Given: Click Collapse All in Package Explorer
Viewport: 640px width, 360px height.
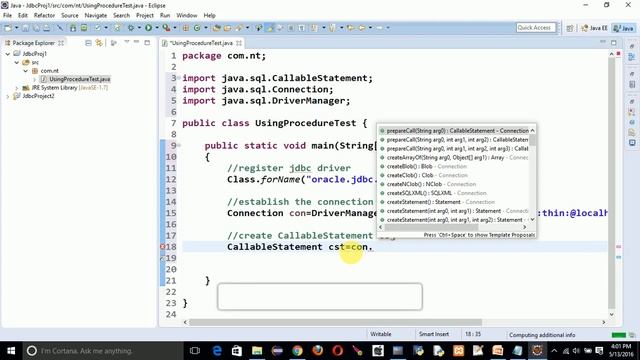Looking at the screenshot, I should coord(88,43).
